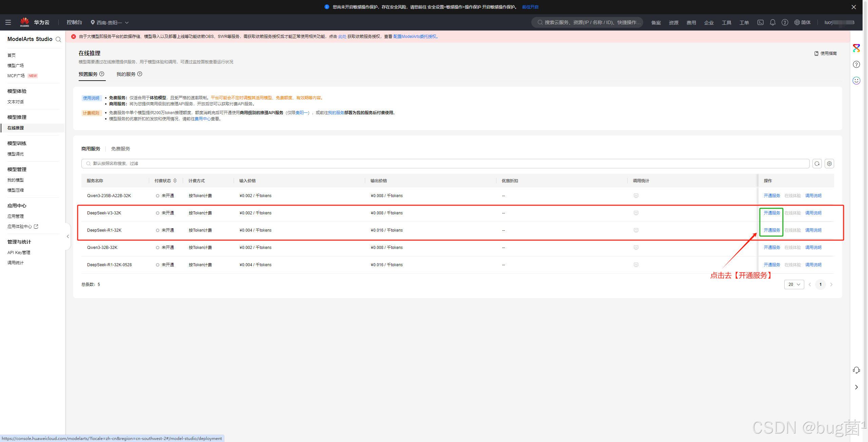This screenshot has width=868, height=442.
Task: View call statistics icon for Qwen3-235B-A22B-32K
Action: (x=636, y=196)
